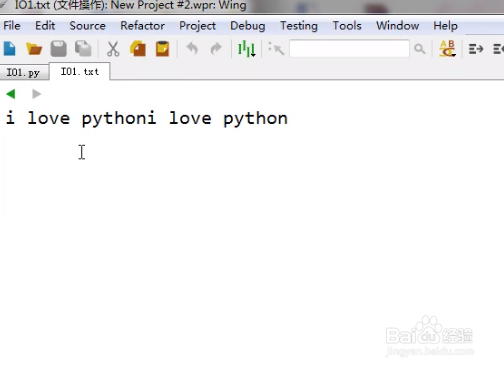Screen dimensions: 504x370
Task: Open the Tools menu
Action: click(347, 26)
